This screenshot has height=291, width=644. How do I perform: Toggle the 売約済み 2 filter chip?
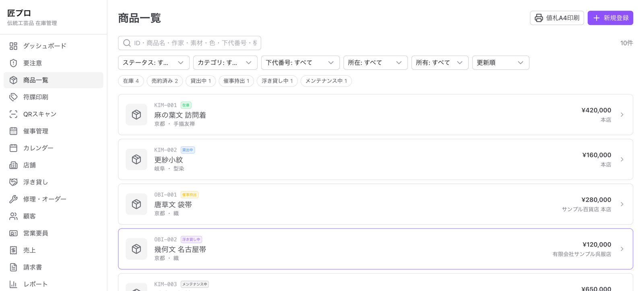coord(165,81)
